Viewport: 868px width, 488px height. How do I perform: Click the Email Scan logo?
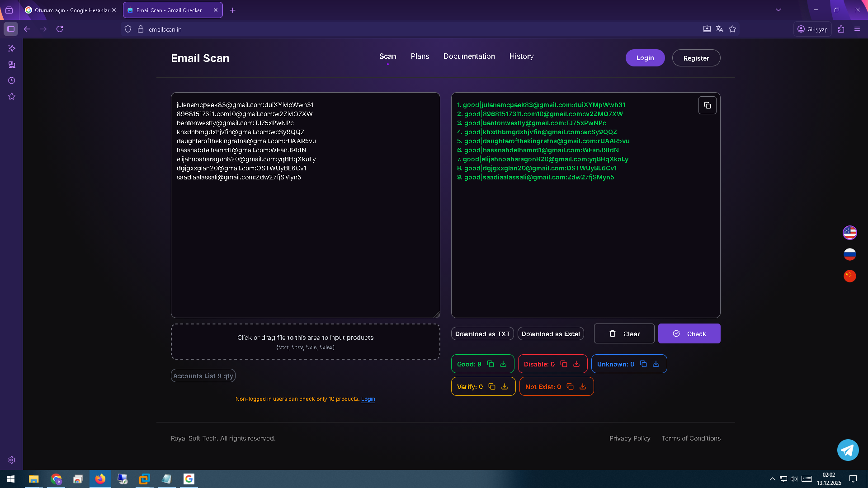pos(200,58)
